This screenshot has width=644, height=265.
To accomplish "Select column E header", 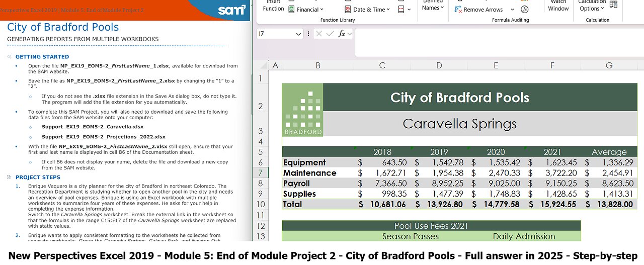I will 496,65.
